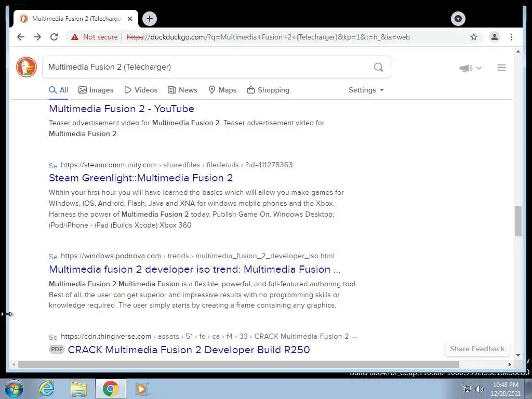Switch to Images results
The height and width of the screenshot is (399, 532).
point(96,90)
